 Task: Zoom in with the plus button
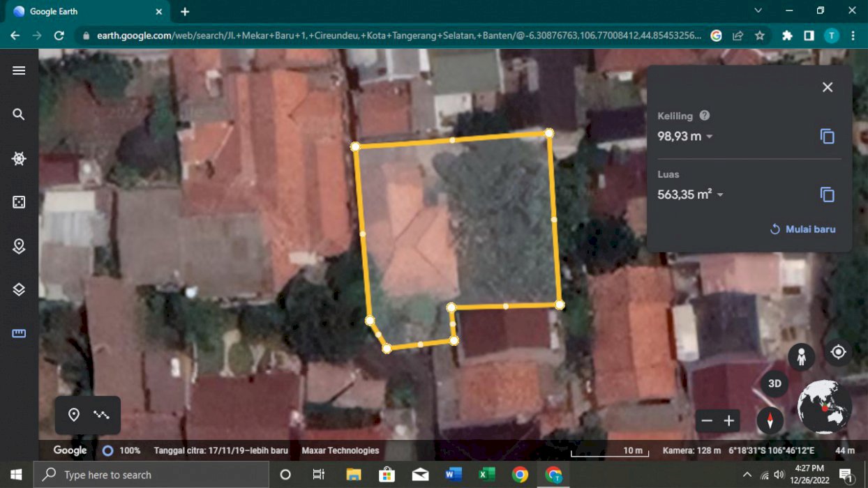729,420
